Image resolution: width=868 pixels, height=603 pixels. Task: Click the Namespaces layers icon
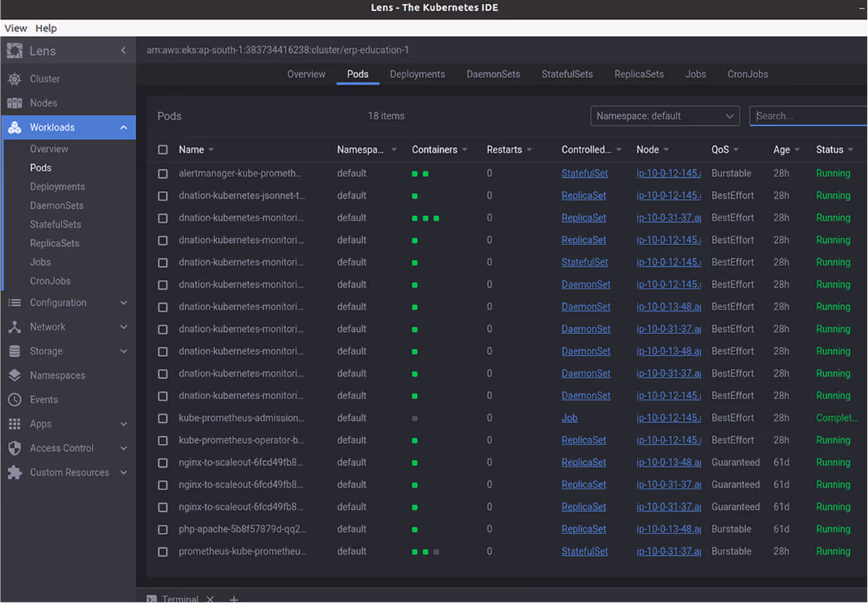click(14, 376)
